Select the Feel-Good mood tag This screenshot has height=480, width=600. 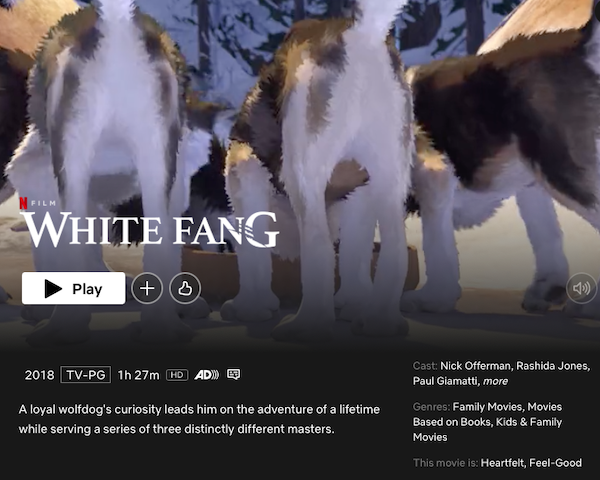pyautogui.click(x=556, y=463)
